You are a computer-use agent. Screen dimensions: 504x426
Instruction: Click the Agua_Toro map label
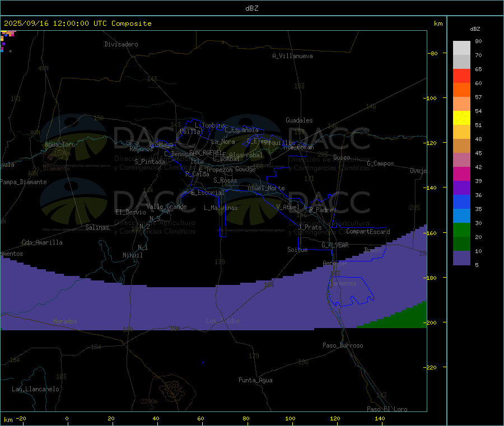(60, 144)
